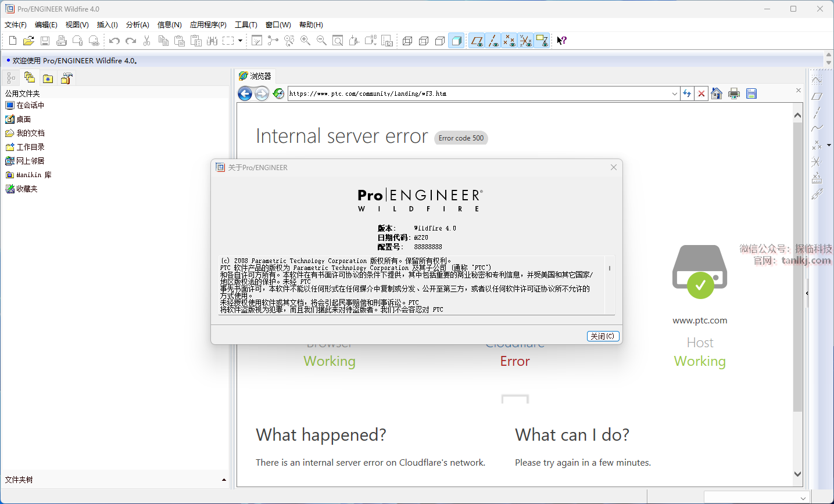834x504 pixels.
Task: Toggle datum axes visibility
Action: point(493,41)
